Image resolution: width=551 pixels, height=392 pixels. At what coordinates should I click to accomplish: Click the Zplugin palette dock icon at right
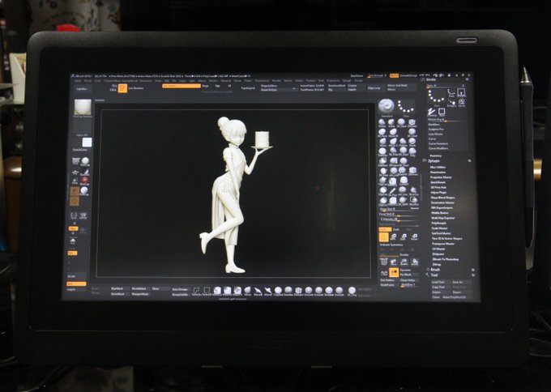[469, 160]
